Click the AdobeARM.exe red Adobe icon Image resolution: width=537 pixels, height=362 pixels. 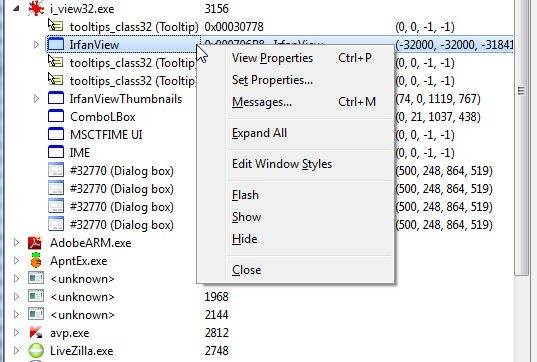pyautogui.click(x=35, y=243)
